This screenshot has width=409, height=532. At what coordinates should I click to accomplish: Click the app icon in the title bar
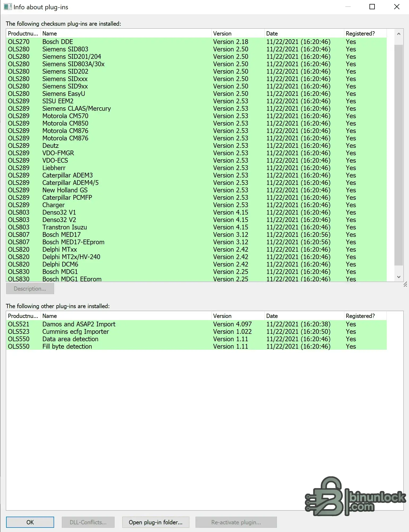point(8,7)
